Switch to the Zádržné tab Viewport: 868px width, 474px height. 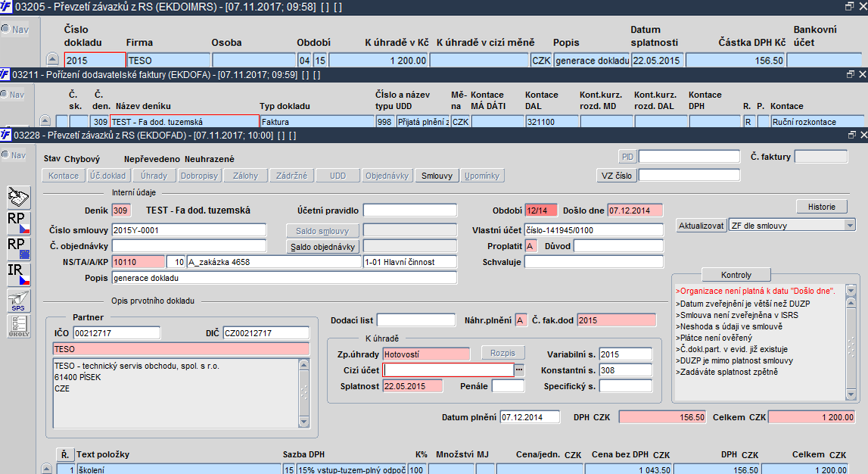tap(292, 176)
